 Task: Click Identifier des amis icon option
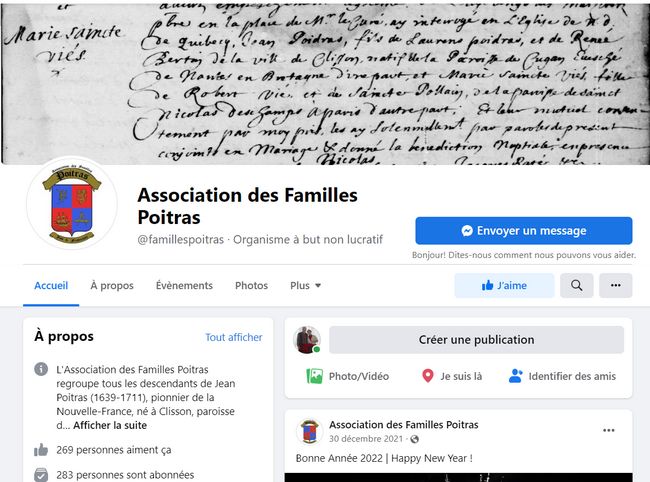(x=562, y=376)
